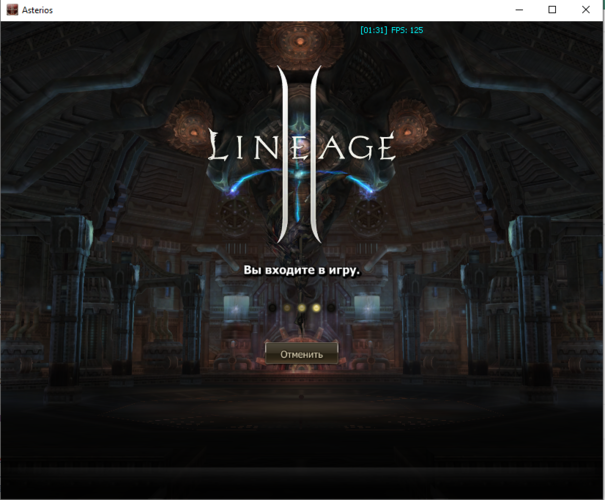Click glowing panel left of loading dots
The image size is (605, 500).
click(238, 307)
